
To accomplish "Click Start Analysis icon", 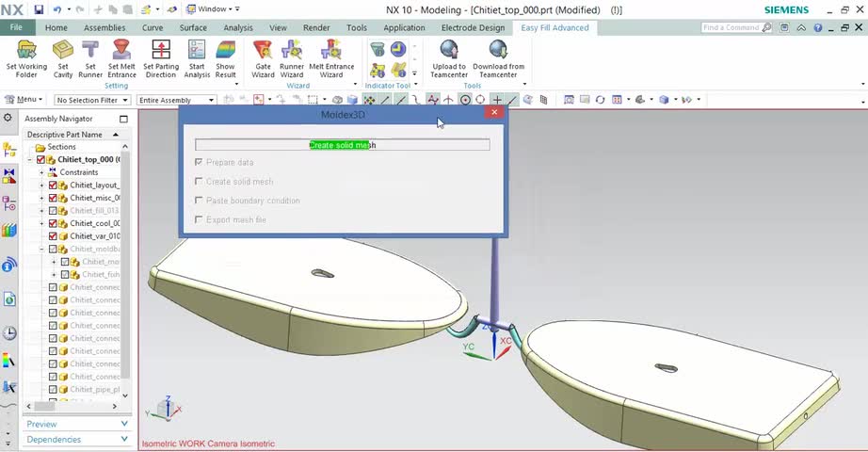I will pos(197,59).
